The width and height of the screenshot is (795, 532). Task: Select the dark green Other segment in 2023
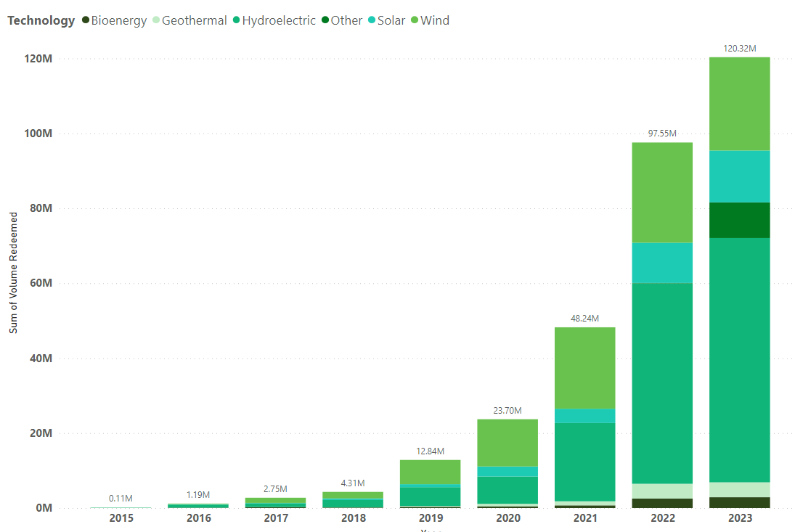(x=739, y=221)
